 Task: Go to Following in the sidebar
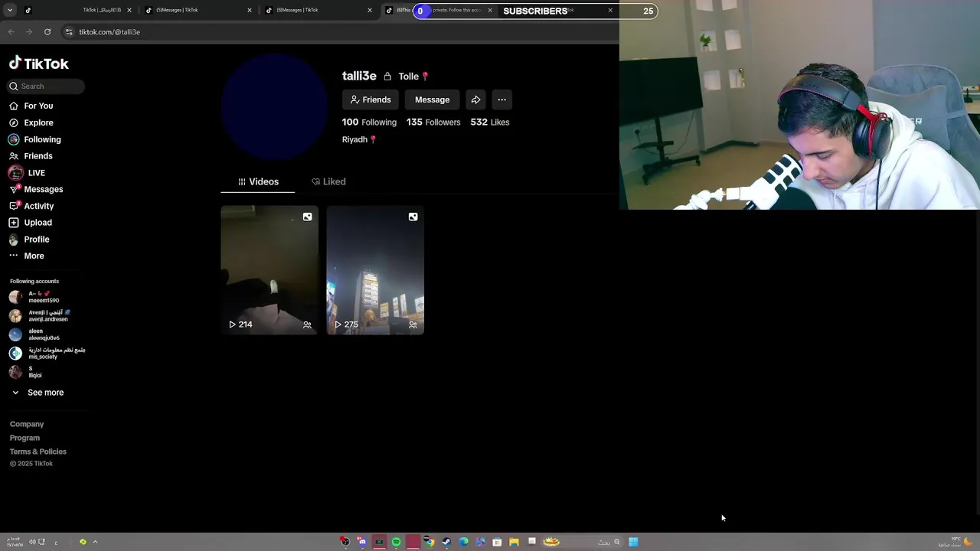pos(42,139)
